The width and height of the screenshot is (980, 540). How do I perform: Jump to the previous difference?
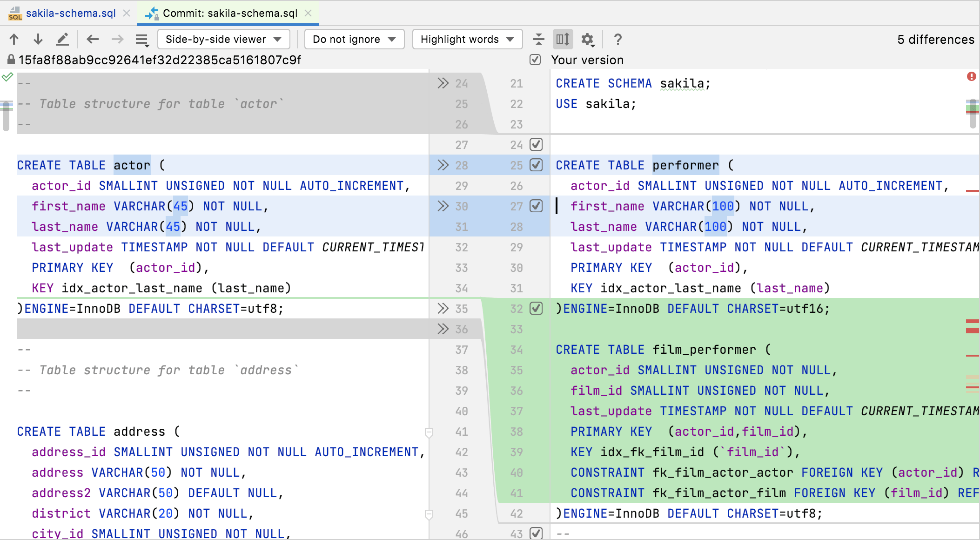click(14, 39)
